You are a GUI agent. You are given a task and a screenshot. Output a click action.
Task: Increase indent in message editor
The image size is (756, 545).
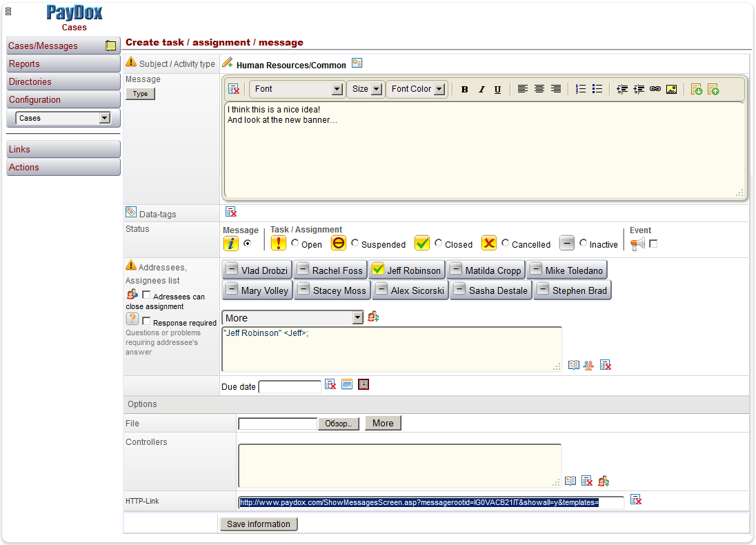(x=639, y=89)
